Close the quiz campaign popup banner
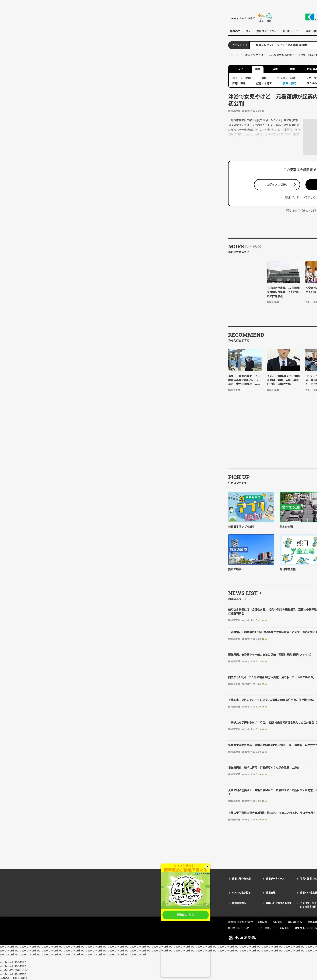Screen dimensions: 317x980 click(207, 867)
